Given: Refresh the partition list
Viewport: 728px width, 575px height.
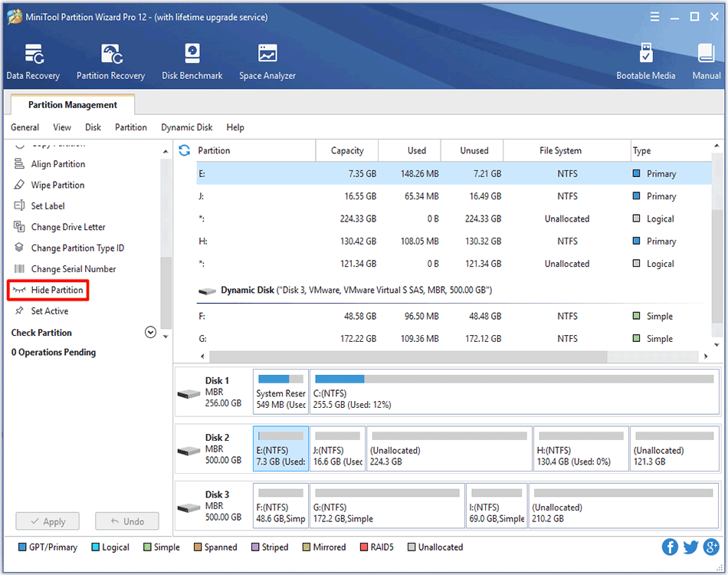Looking at the screenshot, I should pyautogui.click(x=185, y=150).
